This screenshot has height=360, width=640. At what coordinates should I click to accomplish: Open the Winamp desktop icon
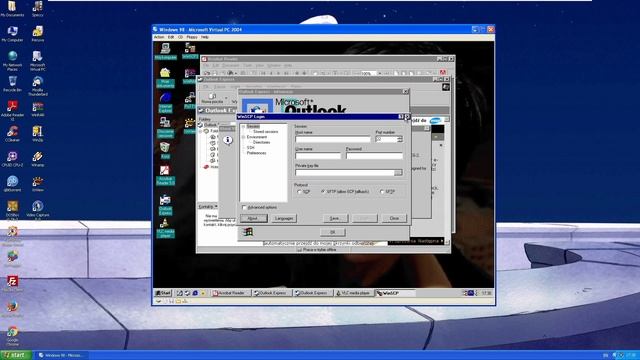click(38, 159)
